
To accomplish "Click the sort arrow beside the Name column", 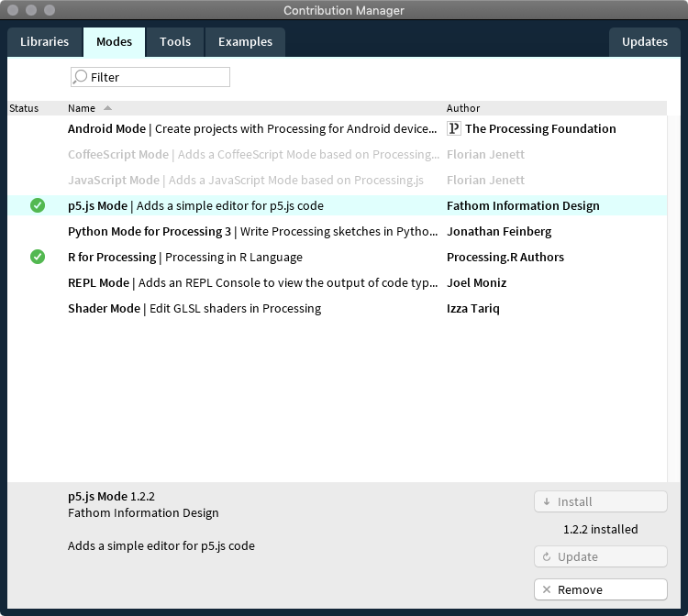I will pyautogui.click(x=107, y=108).
